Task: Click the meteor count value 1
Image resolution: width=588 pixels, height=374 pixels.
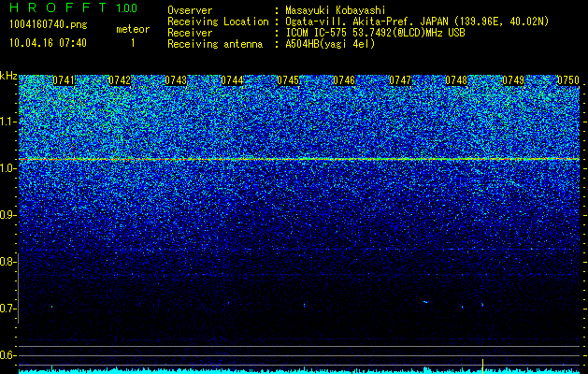Action: (133, 43)
